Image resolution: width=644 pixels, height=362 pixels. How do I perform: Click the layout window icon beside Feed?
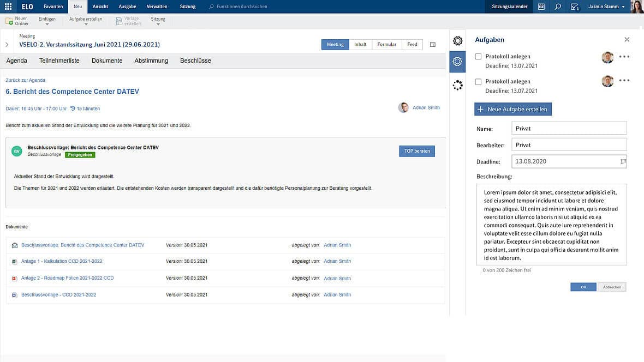(433, 45)
